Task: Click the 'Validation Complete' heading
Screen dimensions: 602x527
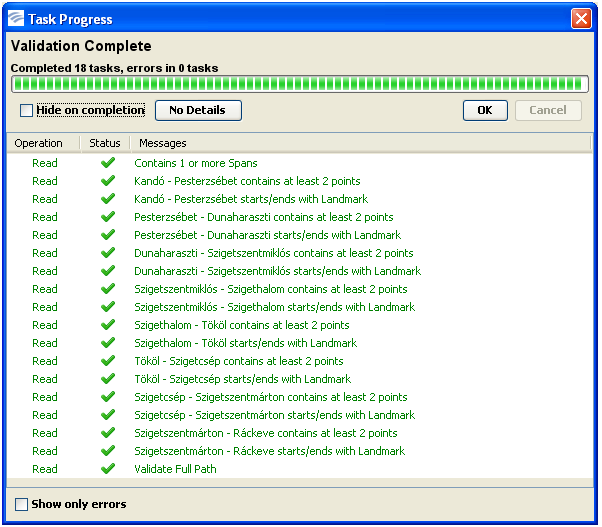Action: point(81,46)
